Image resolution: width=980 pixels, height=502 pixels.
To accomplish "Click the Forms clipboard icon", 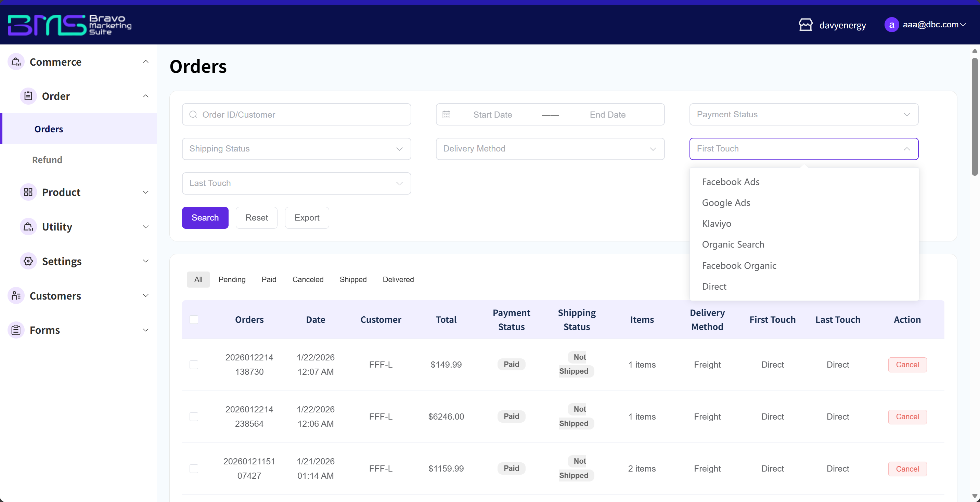I will coord(16,330).
